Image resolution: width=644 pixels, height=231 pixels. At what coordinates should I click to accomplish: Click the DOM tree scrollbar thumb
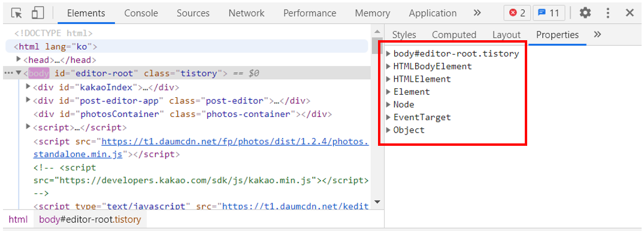(377, 46)
